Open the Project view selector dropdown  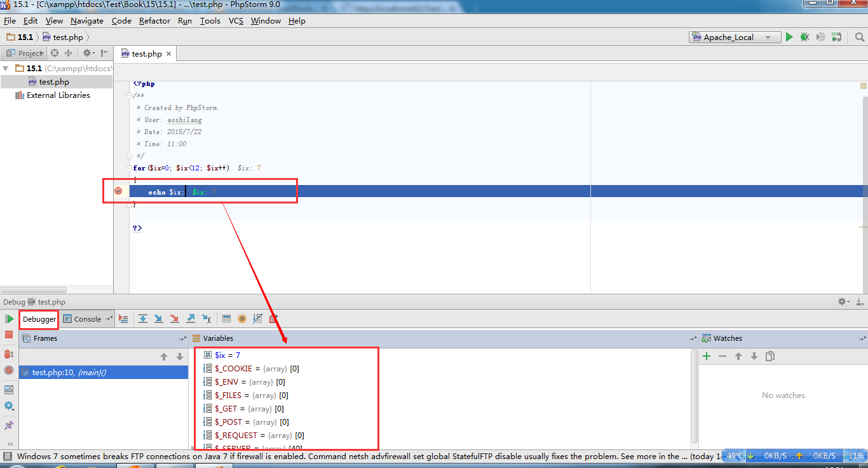coord(24,53)
